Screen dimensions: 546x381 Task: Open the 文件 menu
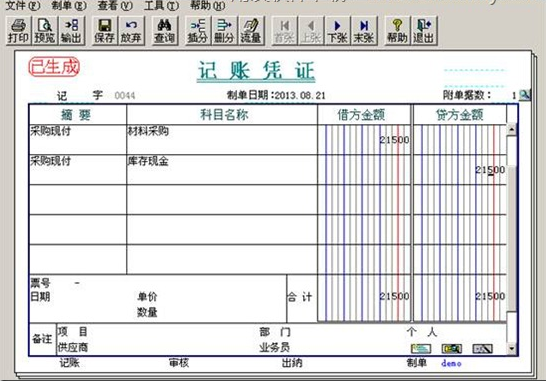23,5
